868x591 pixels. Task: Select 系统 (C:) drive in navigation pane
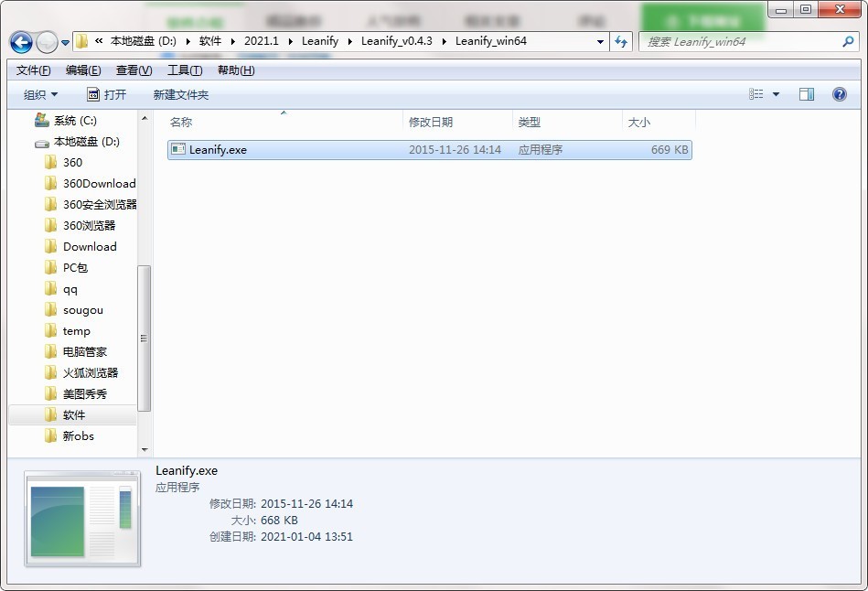click(x=74, y=120)
